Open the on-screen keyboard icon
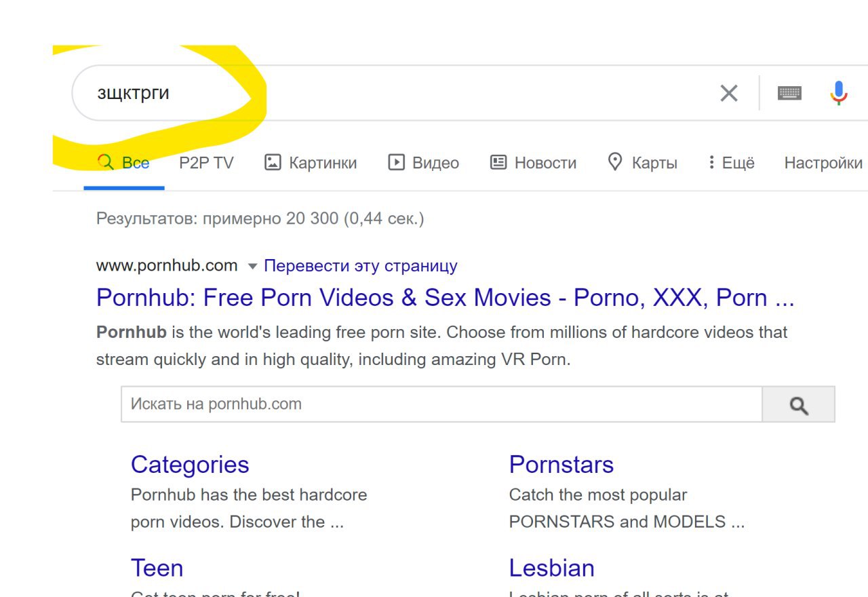Screen dimensions: 868x597 [789, 93]
